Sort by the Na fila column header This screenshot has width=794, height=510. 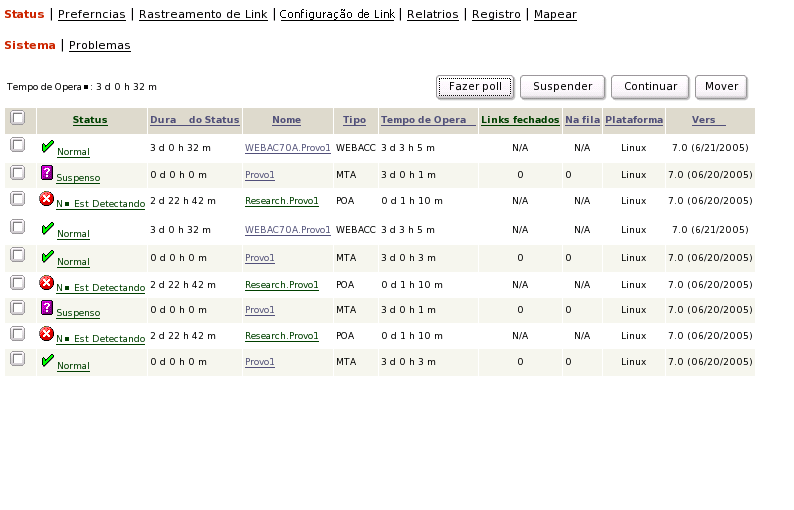coord(582,120)
